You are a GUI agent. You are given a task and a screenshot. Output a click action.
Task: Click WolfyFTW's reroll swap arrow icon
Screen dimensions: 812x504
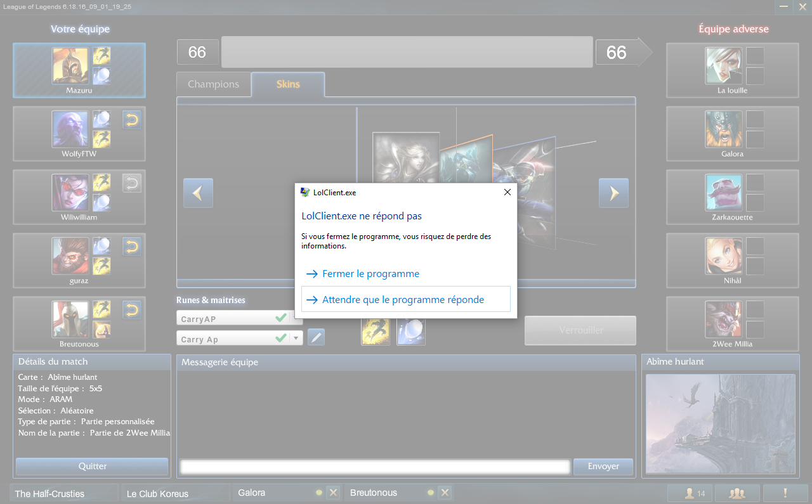coord(132,120)
